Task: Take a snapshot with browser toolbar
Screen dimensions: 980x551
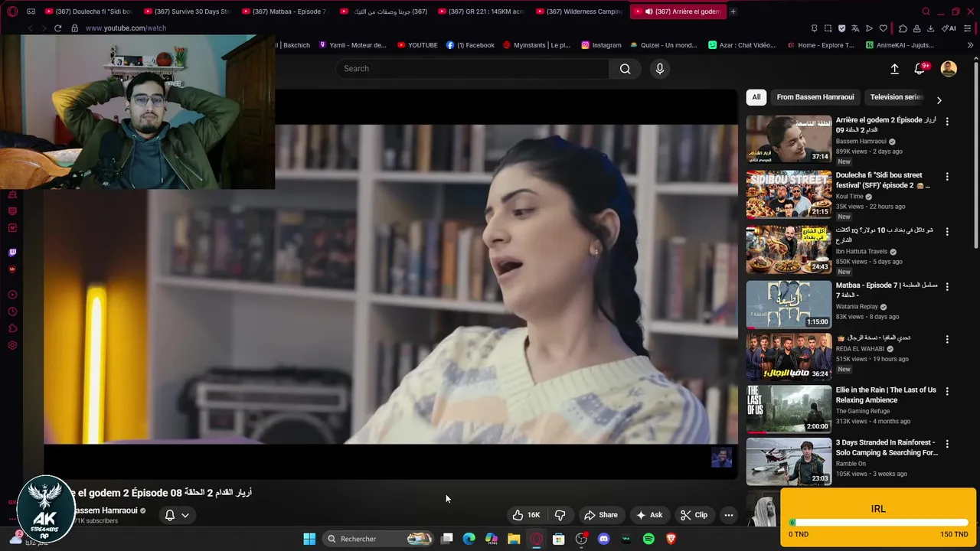Action: click(x=828, y=28)
